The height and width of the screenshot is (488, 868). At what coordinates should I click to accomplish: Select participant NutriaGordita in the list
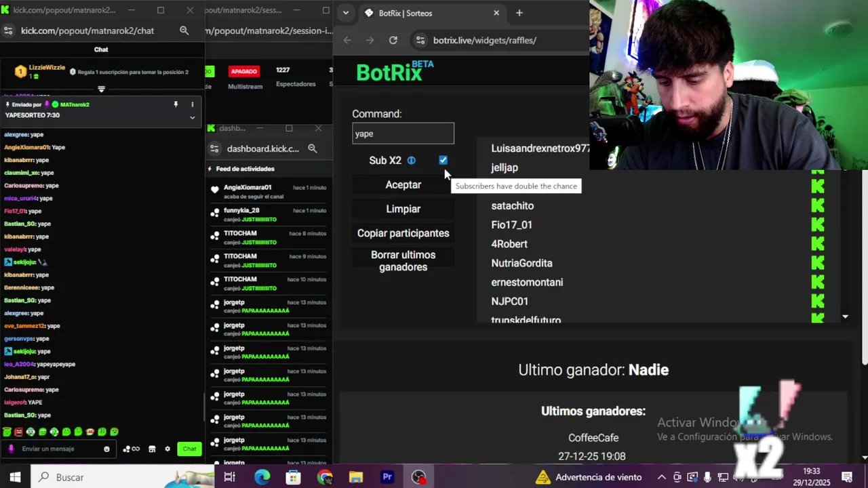click(521, 263)
